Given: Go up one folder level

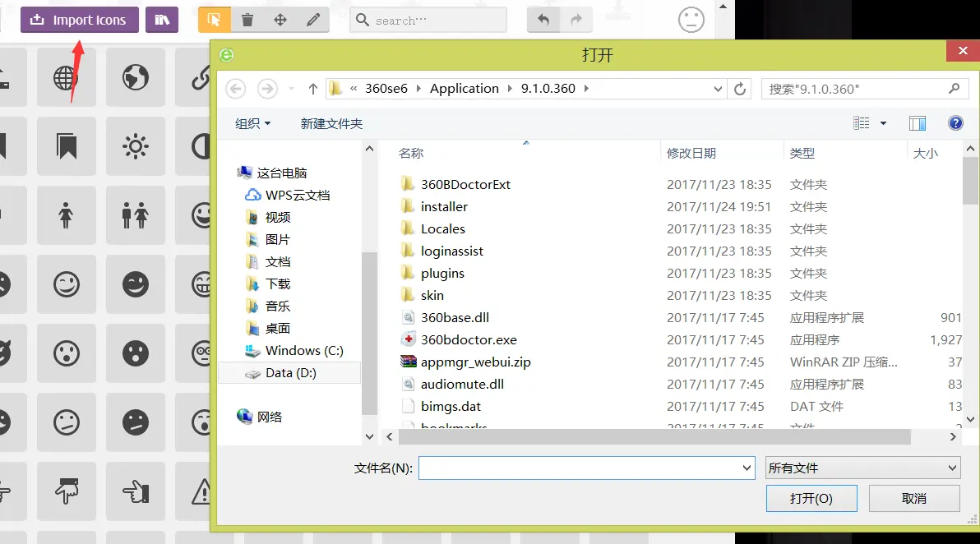Looking at the screenshot, I should click(x=313, y=89).
